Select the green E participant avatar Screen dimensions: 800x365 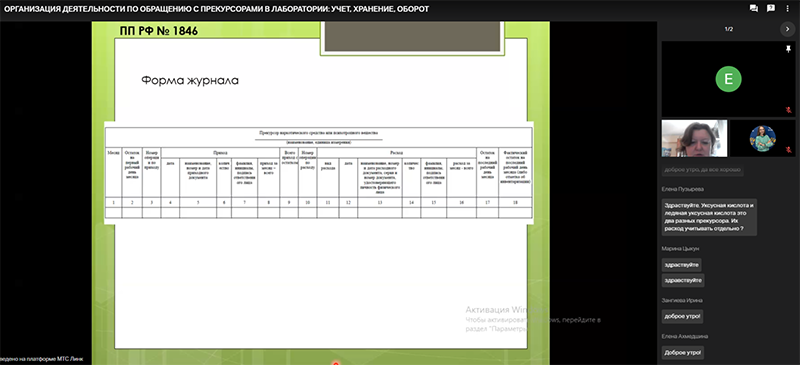729,79
